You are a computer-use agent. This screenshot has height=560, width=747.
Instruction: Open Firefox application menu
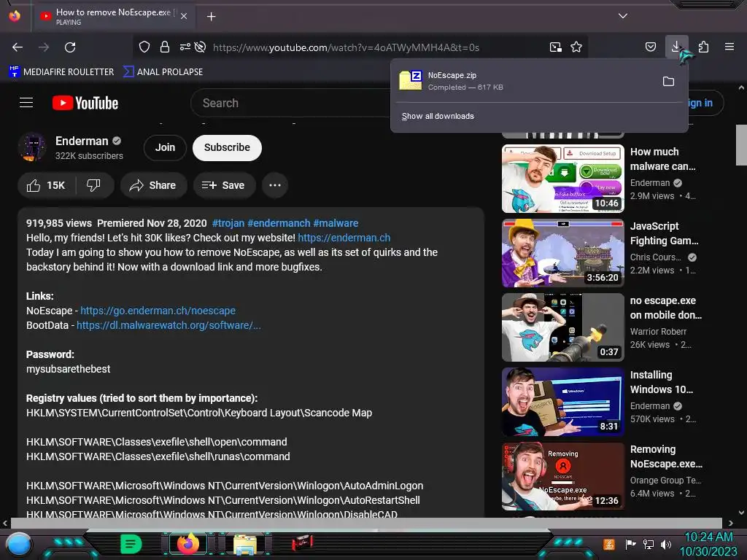tap(729, 47)
